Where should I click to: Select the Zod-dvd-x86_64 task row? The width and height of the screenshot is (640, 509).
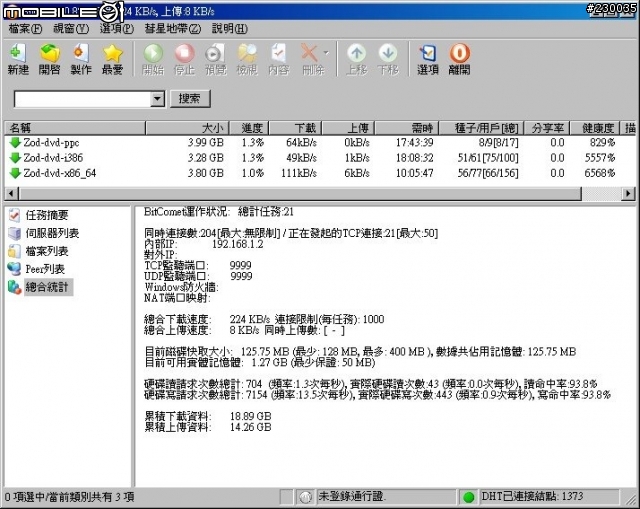pyautogui.click(x=320, y=173)
